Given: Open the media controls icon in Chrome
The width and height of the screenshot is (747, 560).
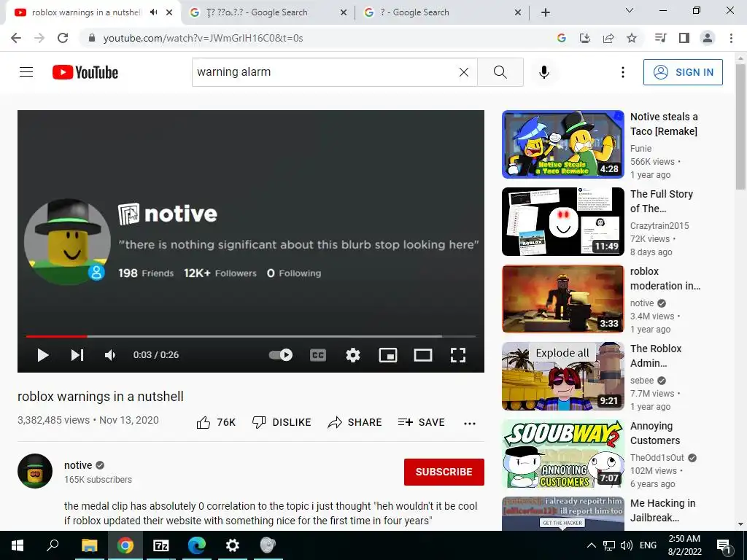Looking at the screenshot, I should (x=660, y=38).
